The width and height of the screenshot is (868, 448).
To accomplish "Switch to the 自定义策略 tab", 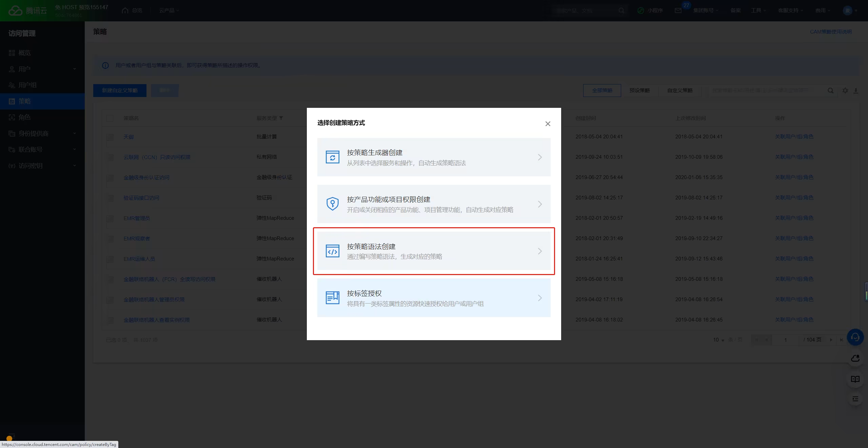I will (x=680, y=91).
